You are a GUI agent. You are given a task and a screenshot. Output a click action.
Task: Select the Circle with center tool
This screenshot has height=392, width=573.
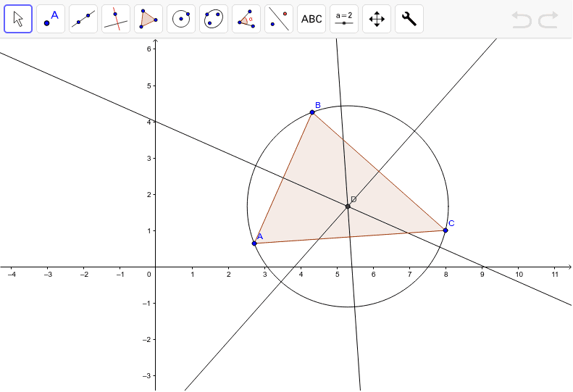click(181, 19)
